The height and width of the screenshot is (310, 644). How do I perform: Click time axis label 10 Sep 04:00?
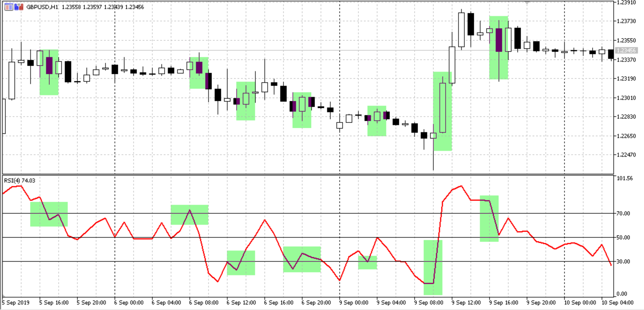pyautogui.click(x=617, y=303)
